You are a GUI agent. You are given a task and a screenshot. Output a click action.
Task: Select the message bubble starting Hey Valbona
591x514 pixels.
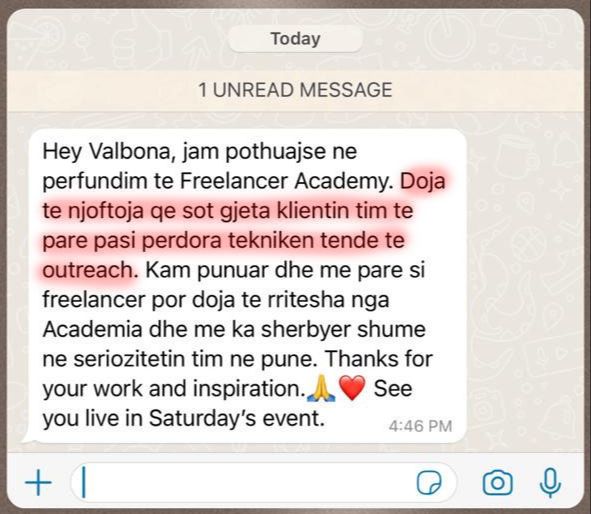[x=247, y=285]
